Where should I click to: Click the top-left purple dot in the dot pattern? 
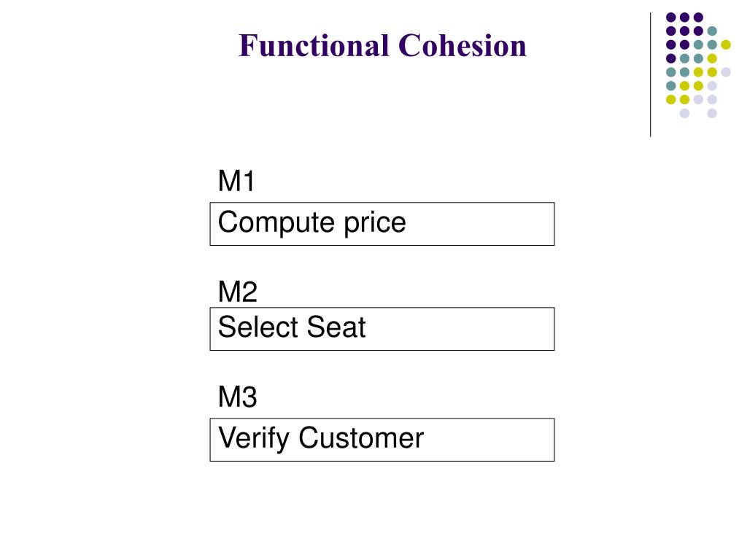(x=671, y=17)
